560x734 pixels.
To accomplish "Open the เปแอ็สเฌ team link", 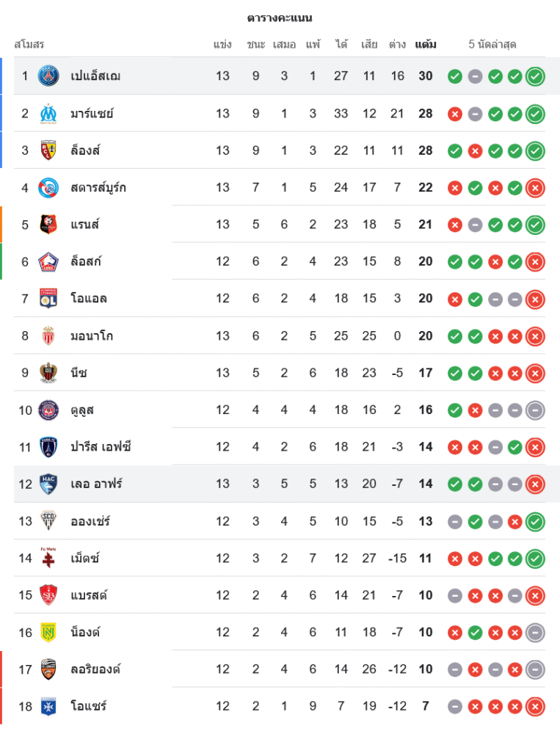I will [95, 76].
